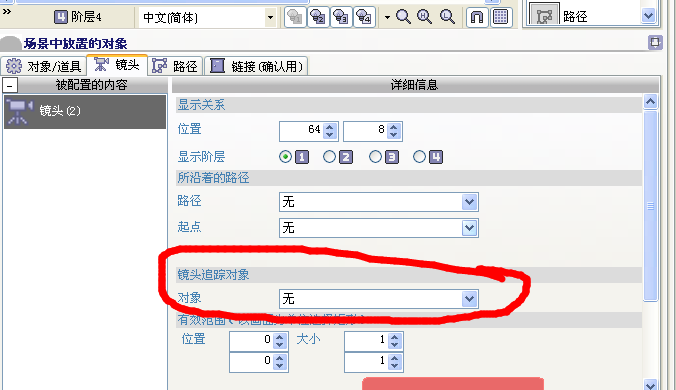Increase first 有效范围 位置 value with up arrow
676x390 pixels.
280,337
